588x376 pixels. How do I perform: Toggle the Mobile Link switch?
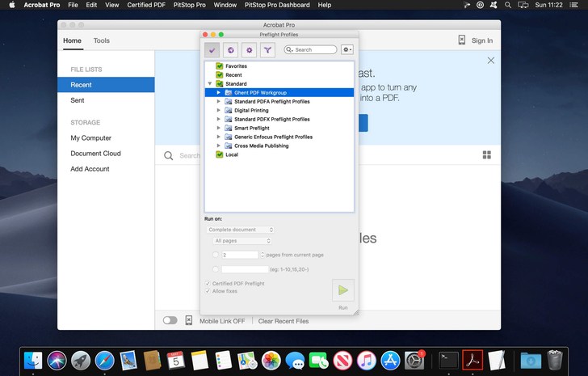tap(170, 321)
